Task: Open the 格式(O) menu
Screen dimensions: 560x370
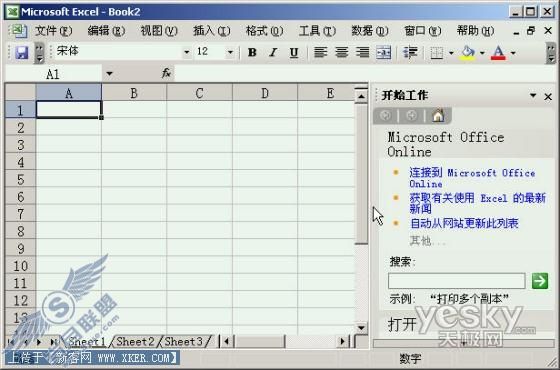Action: [265, 31]
